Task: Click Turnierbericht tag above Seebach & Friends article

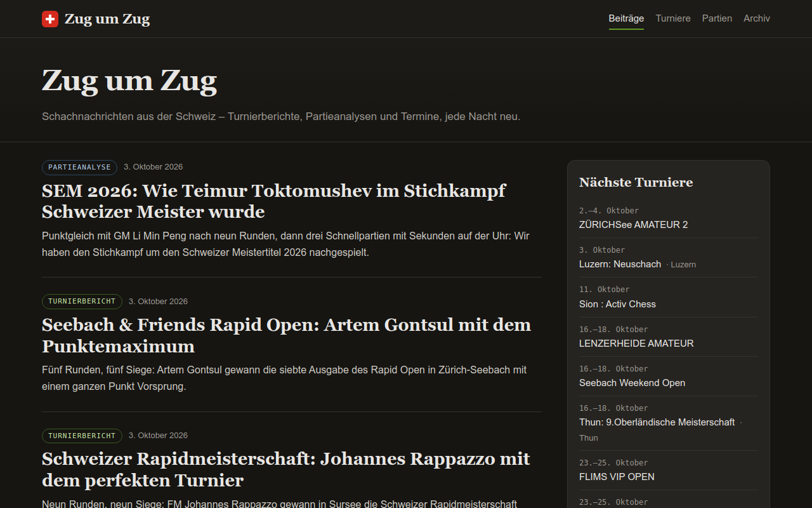Action: coord(82,301)
